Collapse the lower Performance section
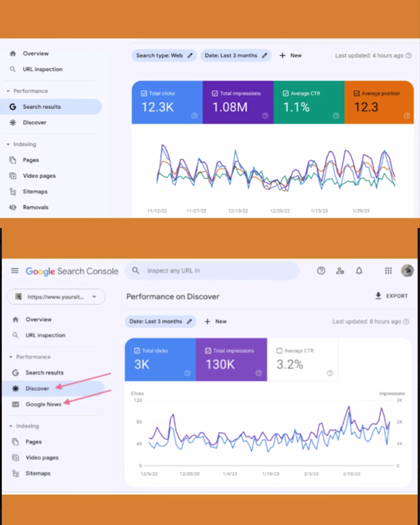 click(11, 357)
